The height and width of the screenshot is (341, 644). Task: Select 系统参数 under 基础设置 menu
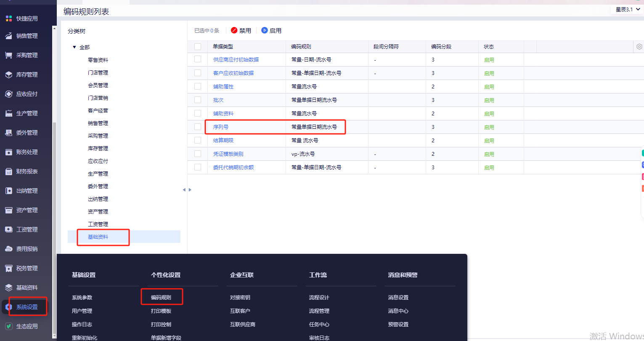(82, 297)
